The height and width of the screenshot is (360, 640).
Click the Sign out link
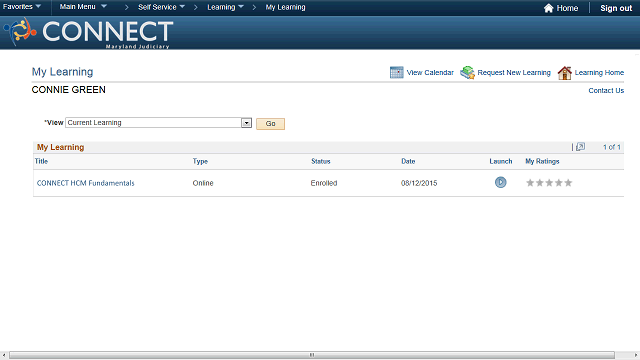click(616, 8)
